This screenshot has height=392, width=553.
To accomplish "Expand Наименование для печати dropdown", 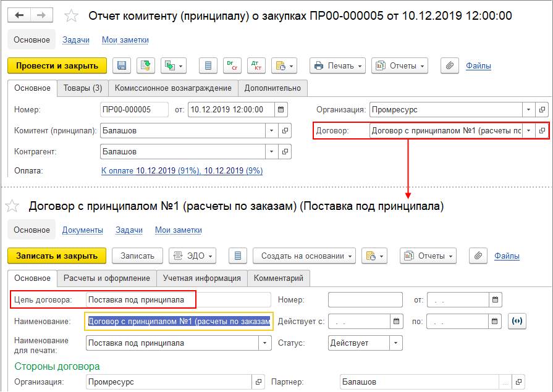I will [265, 343].
